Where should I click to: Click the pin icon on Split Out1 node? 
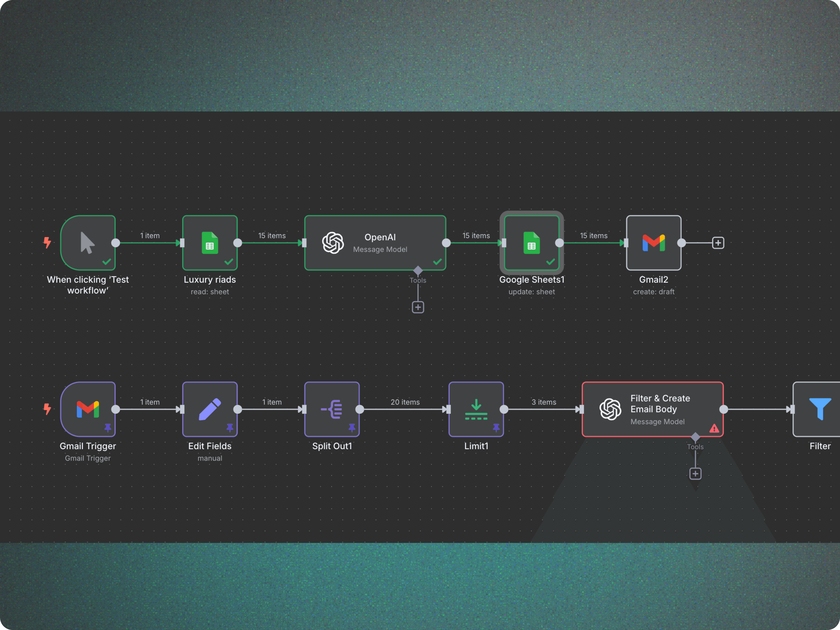(x=352, y=428)
